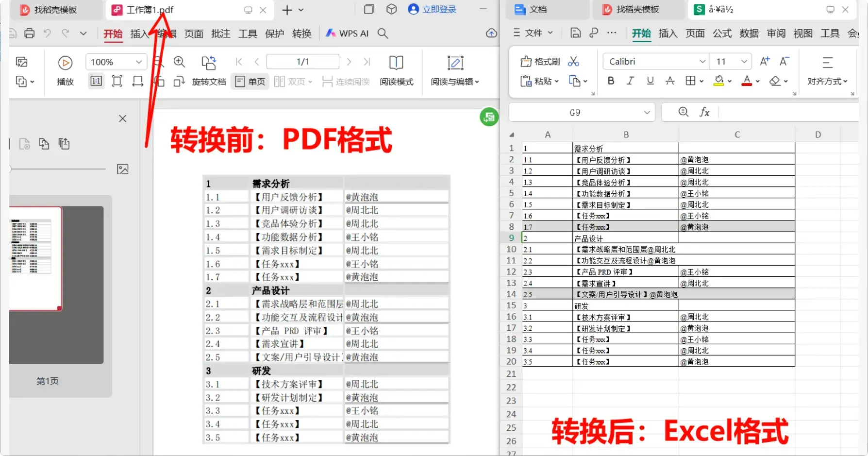Apply bold formatting in Excel ribbon

pyautogui.click(x=610, y=81)
